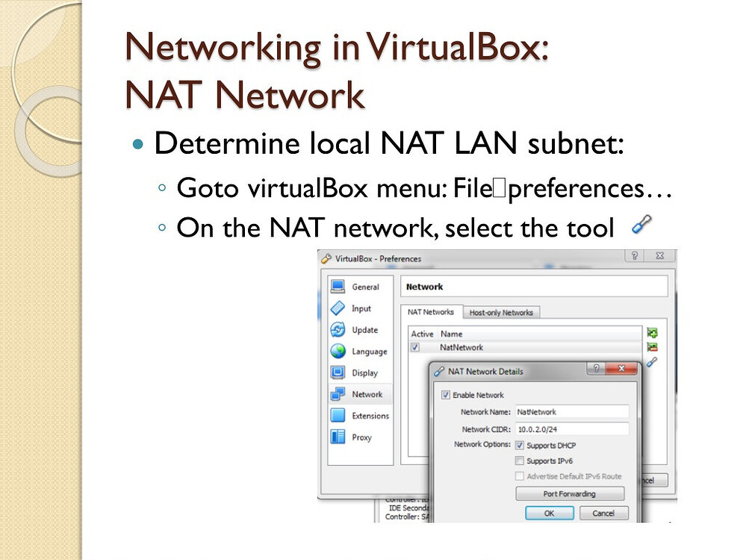Click the Network Name text field
746x560 pixels.
pos(572,412)
